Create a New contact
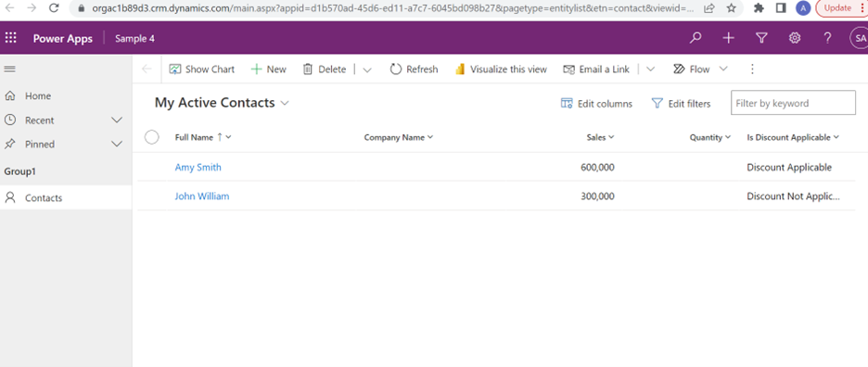868x367 pixels. [x=269, y=70]
